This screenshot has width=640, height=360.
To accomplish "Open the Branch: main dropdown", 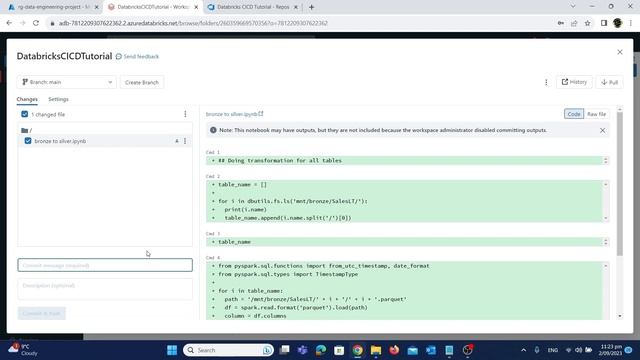I will tap(67, 82).
